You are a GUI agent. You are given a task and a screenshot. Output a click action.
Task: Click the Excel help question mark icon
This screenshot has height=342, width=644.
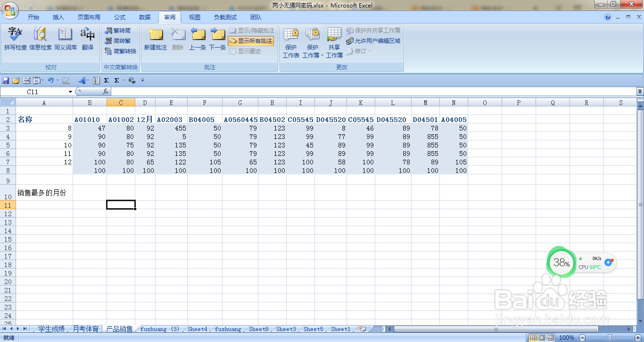[608, 17]
